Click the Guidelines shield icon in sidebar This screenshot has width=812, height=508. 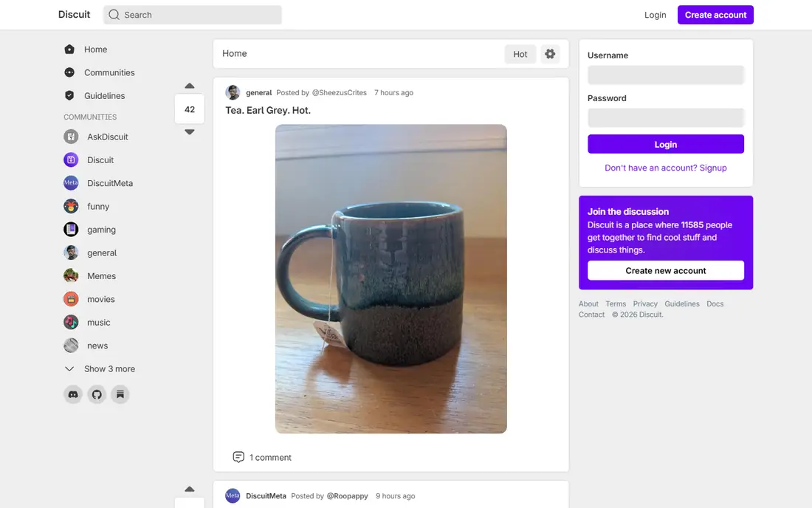tap(69, 96)
